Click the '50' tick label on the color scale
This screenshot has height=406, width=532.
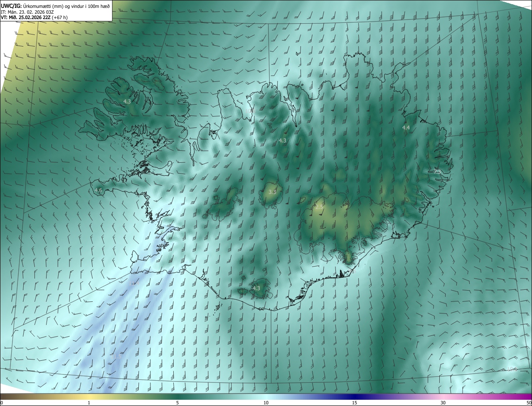pos(529,403)
